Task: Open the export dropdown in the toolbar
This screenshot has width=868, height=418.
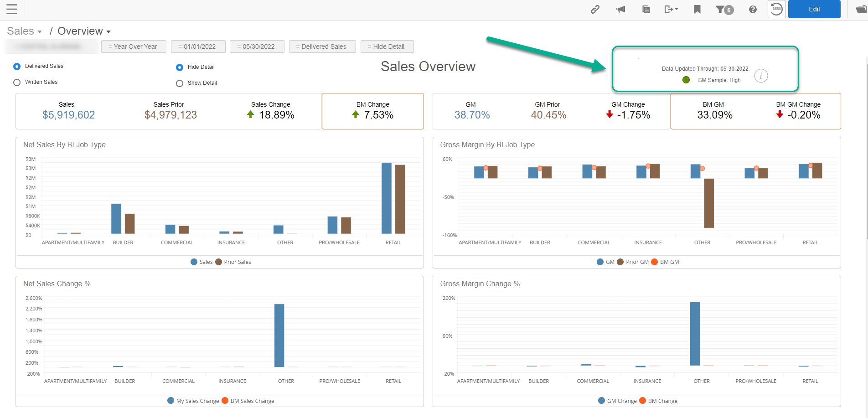Action: click(671, 9)
